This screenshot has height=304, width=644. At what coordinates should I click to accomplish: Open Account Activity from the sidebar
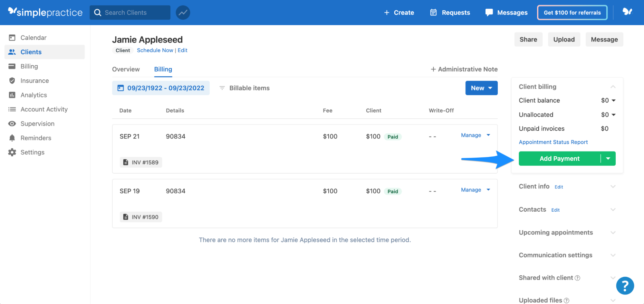[44, 109]
